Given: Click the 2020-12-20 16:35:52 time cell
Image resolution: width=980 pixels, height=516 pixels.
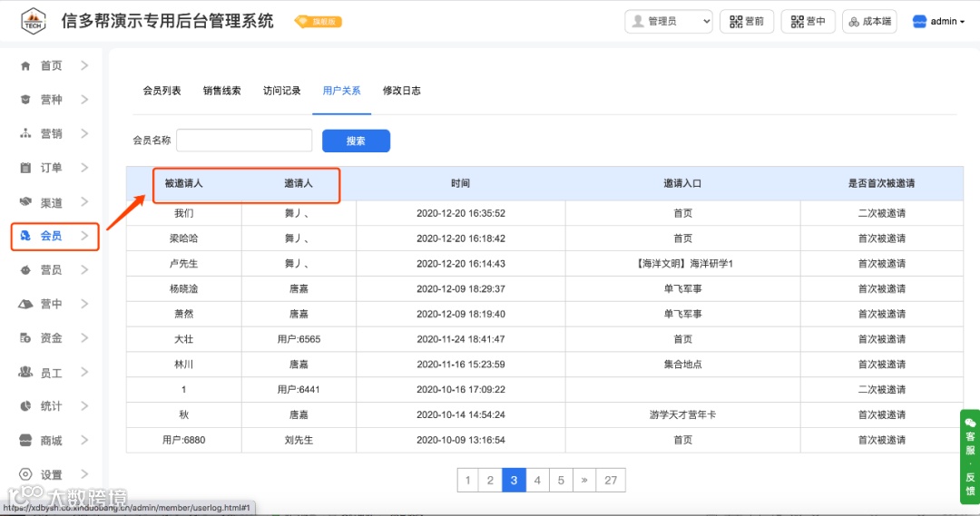Looking at the screenshot, I should [461, 213].
